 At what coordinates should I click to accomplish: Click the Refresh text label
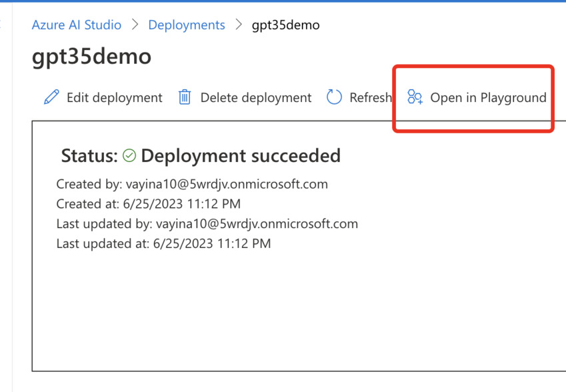point(371,97)
